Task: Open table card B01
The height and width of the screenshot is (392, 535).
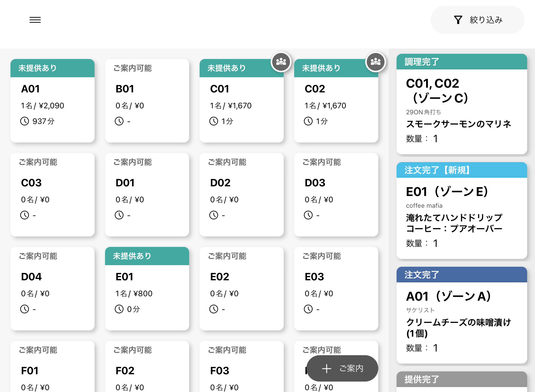Action: [x=147, y=101]
